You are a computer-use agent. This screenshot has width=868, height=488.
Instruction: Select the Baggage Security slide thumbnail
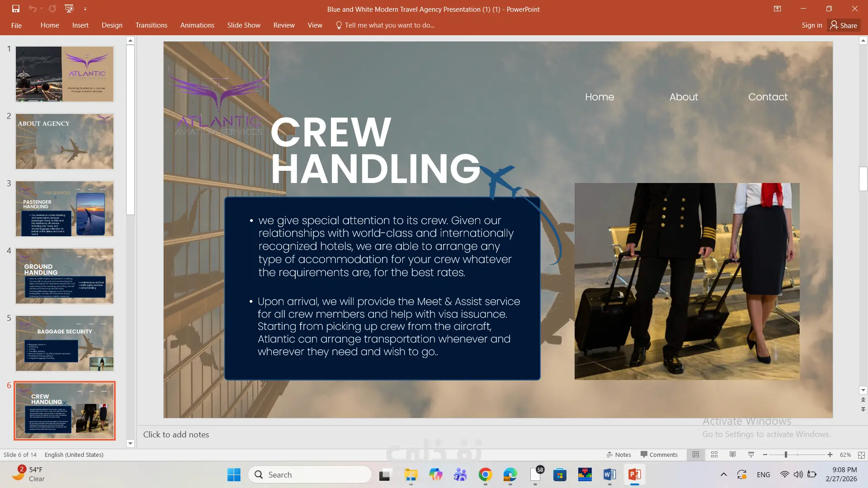[65, 343]
